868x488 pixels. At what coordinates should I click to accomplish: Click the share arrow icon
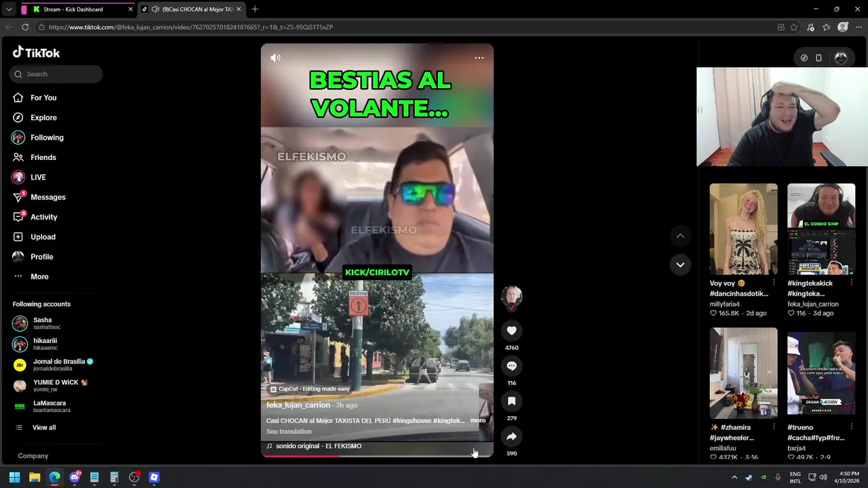[511, 436]
